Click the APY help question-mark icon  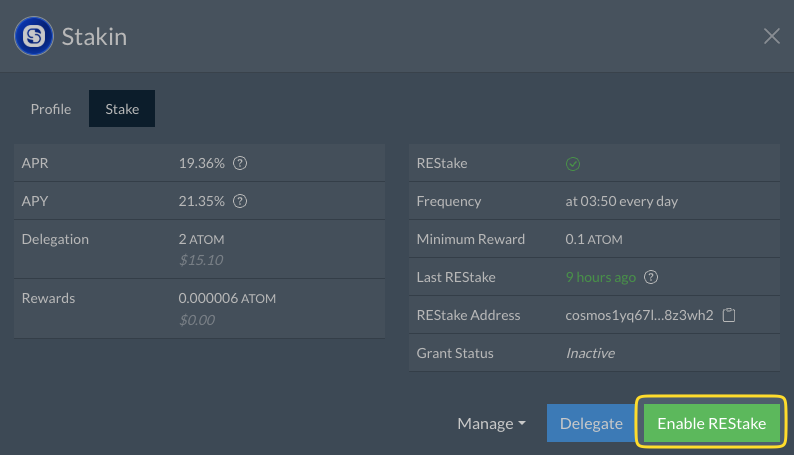[240, 201]
